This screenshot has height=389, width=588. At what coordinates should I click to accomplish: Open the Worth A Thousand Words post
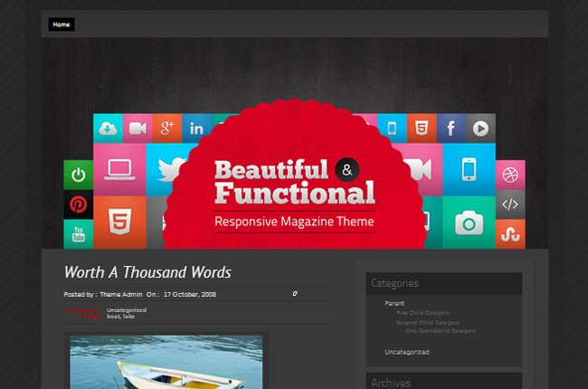coord(147,272)
